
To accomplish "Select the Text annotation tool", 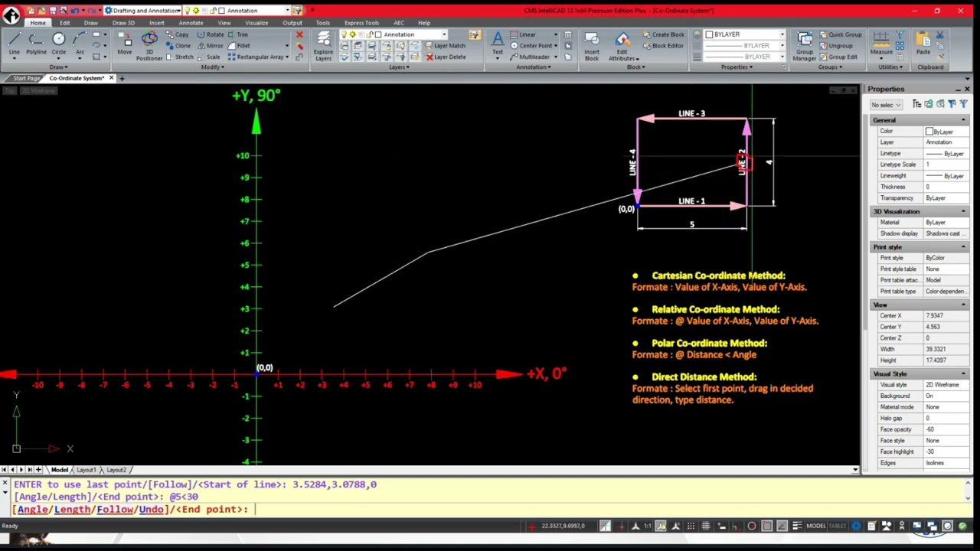I will tap(498, 44).
